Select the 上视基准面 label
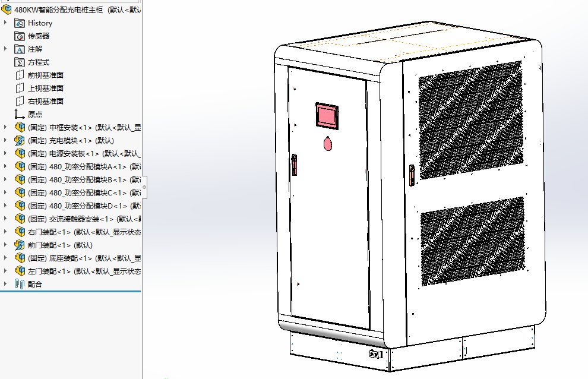The width and height of the screenshot is (588, 379). [x=45, y=88]
